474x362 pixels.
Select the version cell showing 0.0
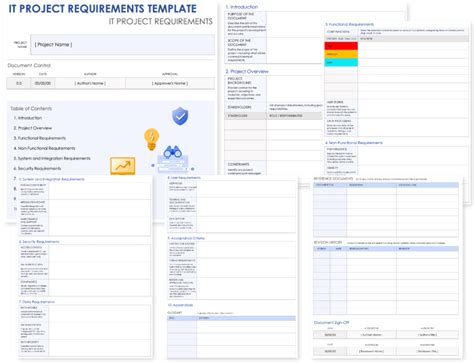[x=19, y=83]
